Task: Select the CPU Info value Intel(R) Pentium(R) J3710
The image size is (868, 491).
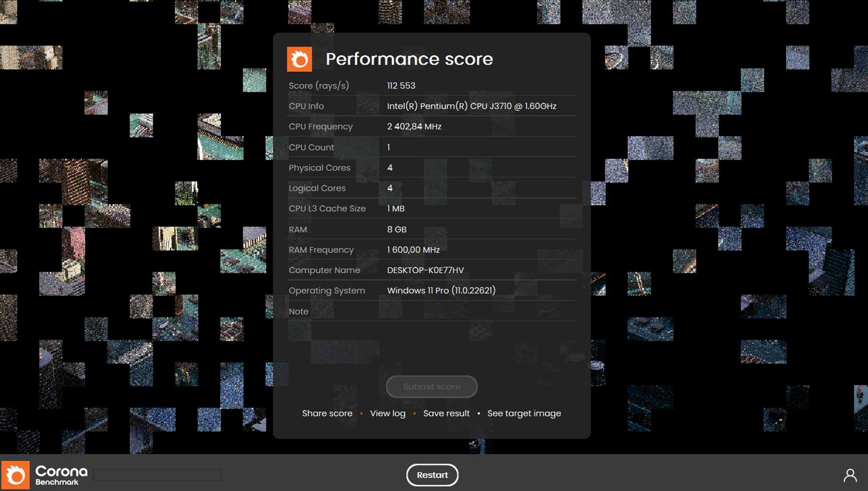Action: (x=472, y=106)
